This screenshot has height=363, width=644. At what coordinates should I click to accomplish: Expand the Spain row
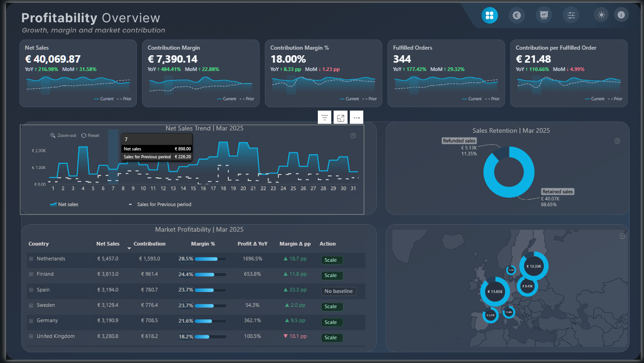pyautogui.click(x=31, y=290)
